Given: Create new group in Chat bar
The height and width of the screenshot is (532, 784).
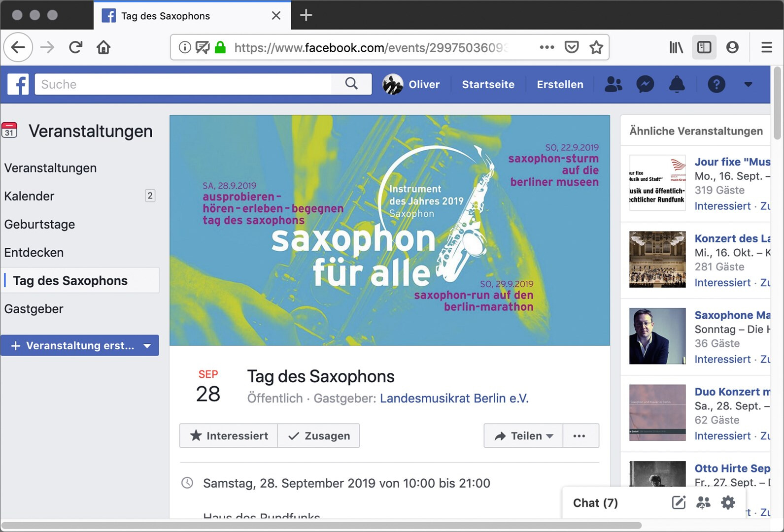Looking at the screenshot, I should [x=703, y=502].
